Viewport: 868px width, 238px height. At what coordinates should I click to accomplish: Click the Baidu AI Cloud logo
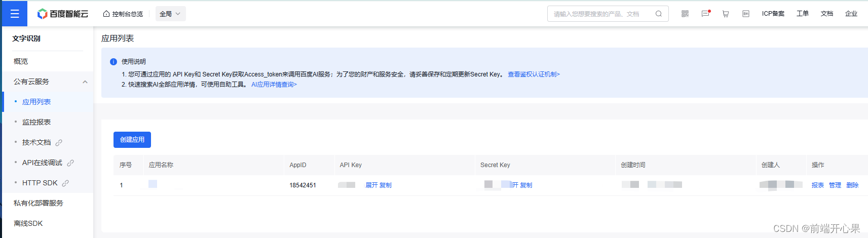(x=63, y=14)
